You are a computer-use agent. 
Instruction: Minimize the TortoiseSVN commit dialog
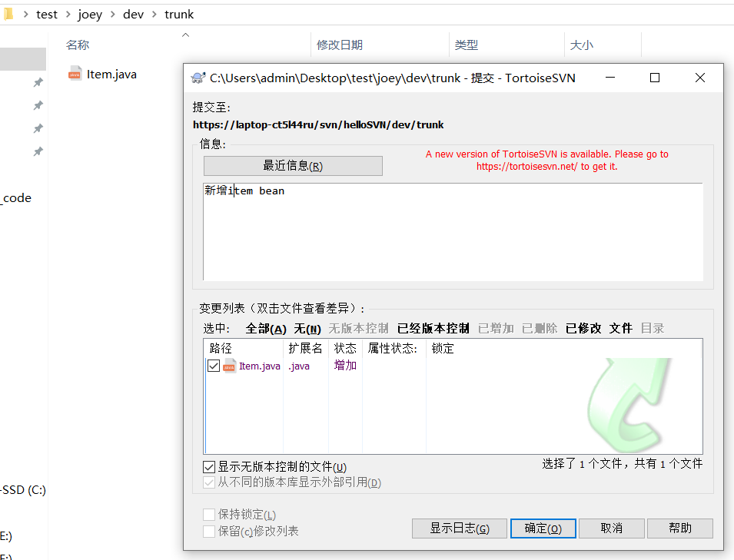click(610, 78)
